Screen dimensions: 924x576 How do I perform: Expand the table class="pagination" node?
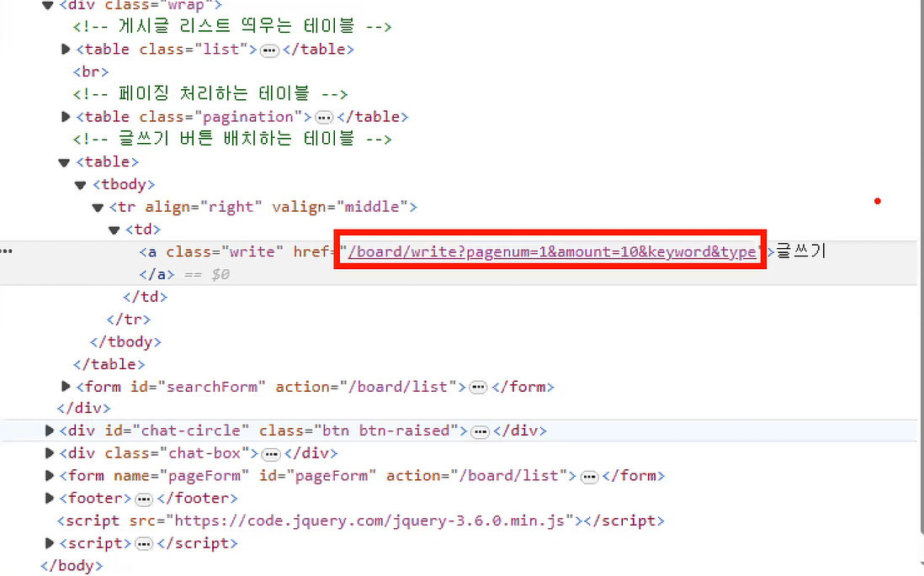click(x=66, y=117)
